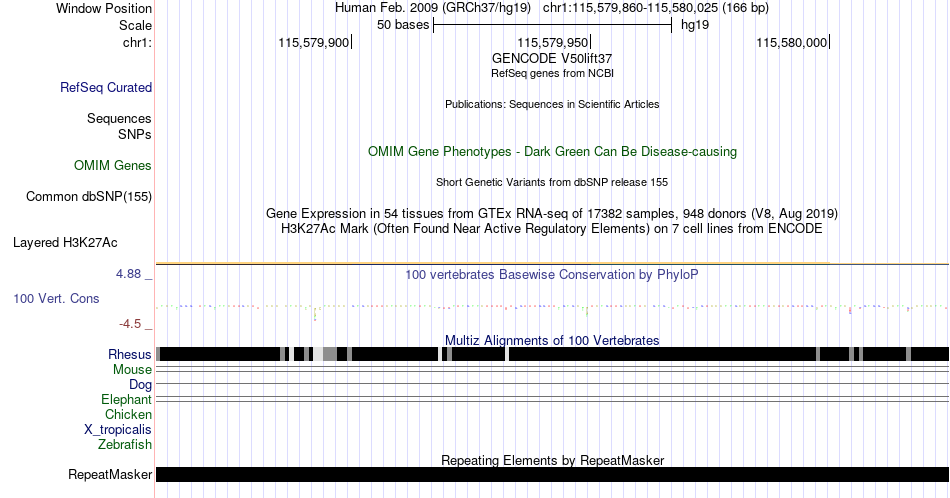Click 'RefSeq genes from NCBI' title

click(x=552, y=73)
